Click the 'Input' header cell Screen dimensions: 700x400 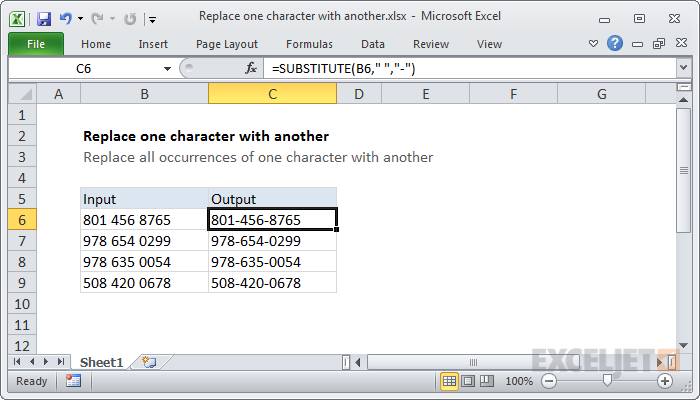coord(144,199)
